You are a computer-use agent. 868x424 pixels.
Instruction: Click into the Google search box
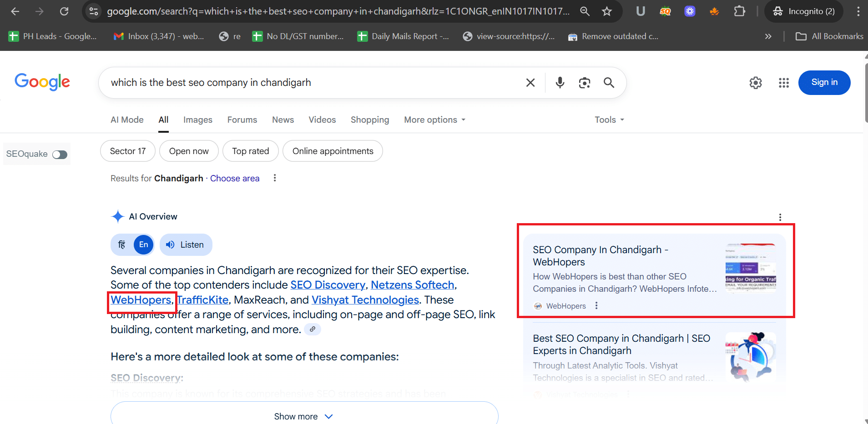314,83
